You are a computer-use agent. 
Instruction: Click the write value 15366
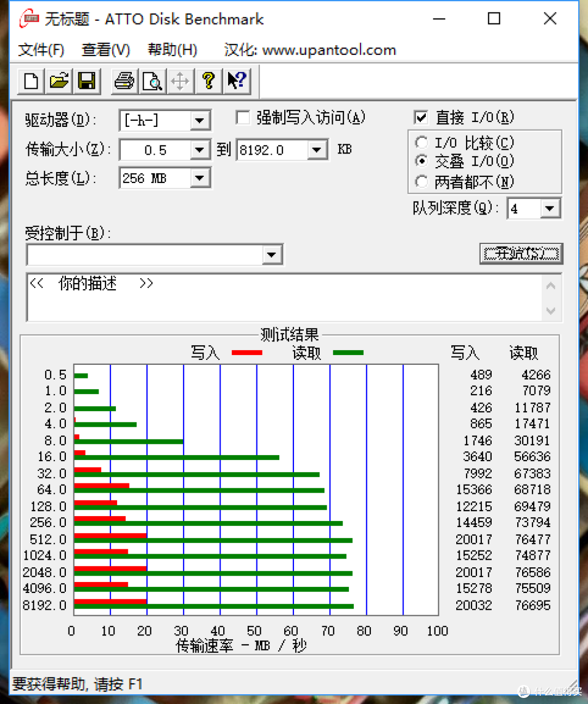474,490
